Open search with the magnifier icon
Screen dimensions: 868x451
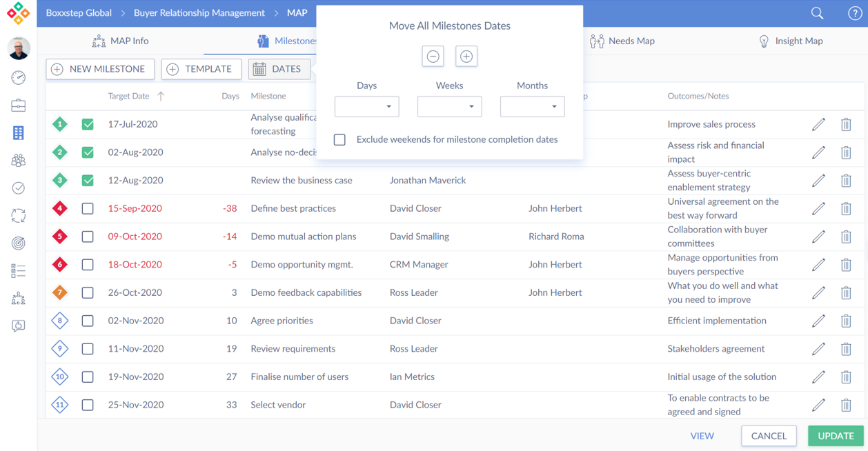(x=817, y=13)
